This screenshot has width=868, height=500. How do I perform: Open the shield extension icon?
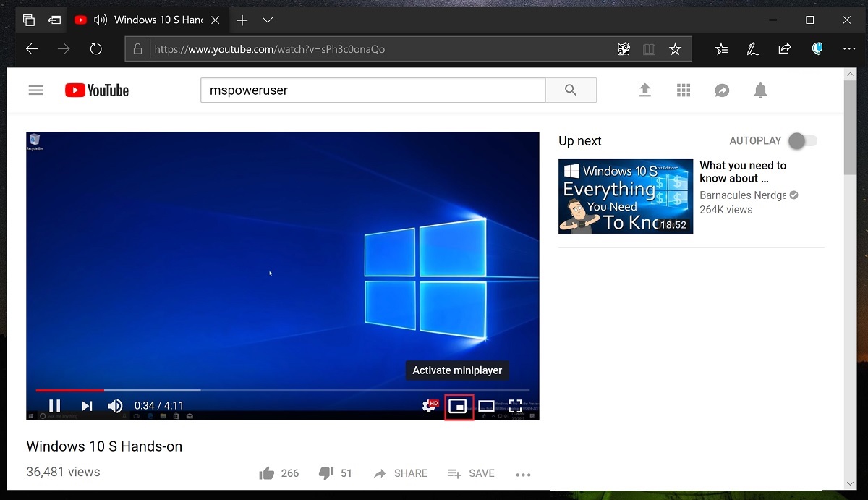817,49
